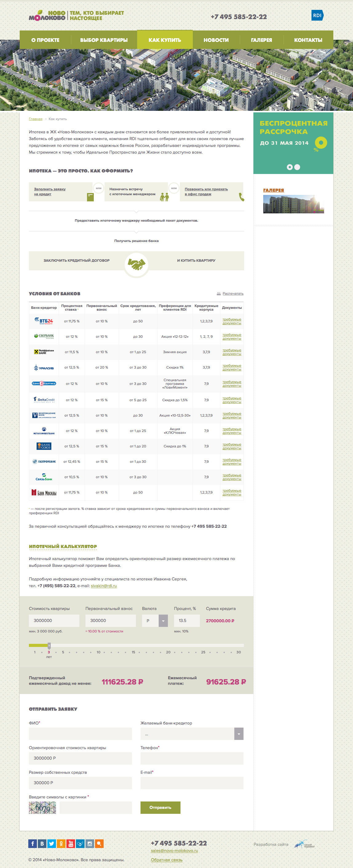Viewport: 353px width, 868px height.
Task: Click the Главная breadcrumb link
Action: click(x=36, y=119)
